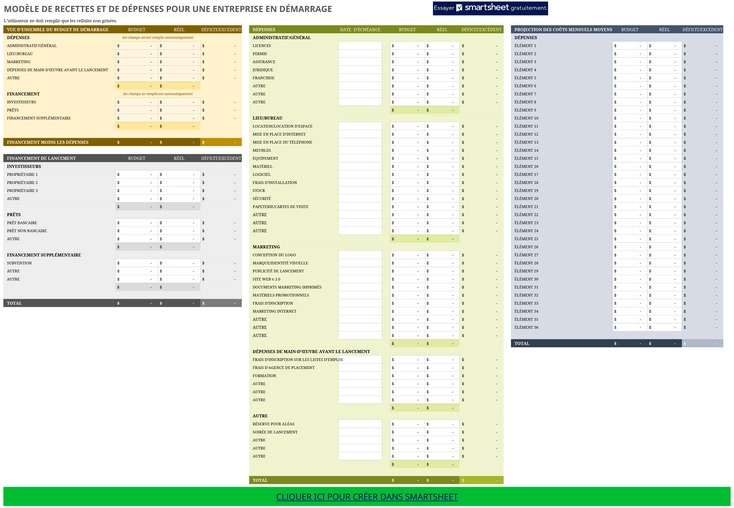734x508 pixels.
Task: Click the réel cell for Prêt bancaire
Action: (179, 223)
